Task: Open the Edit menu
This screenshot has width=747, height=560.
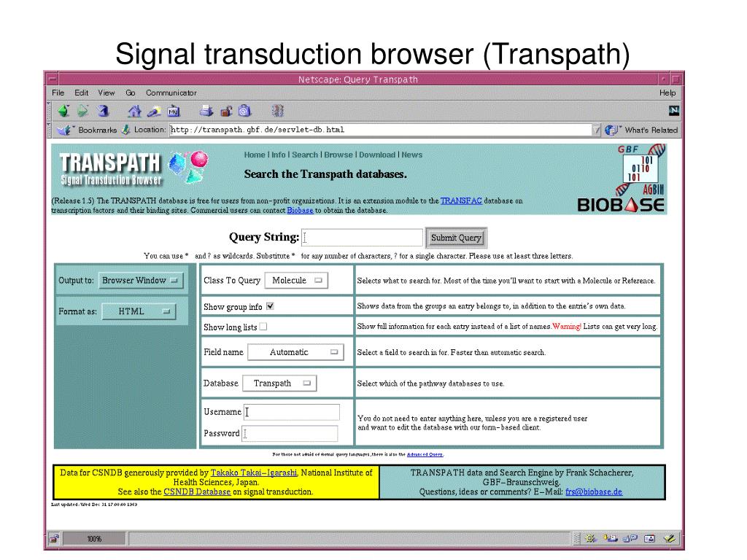Action: click(81, 93)
